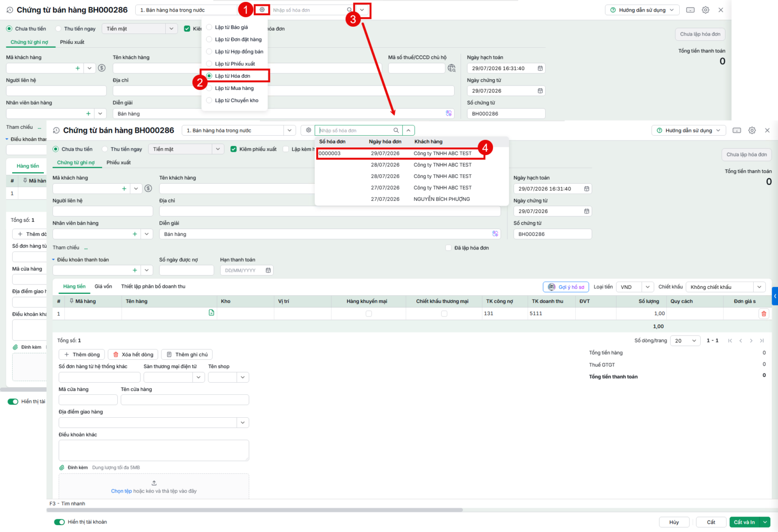
Task: Open split arrow beside Cất và In
Action: pyautogui.click(x=765, y=522)
